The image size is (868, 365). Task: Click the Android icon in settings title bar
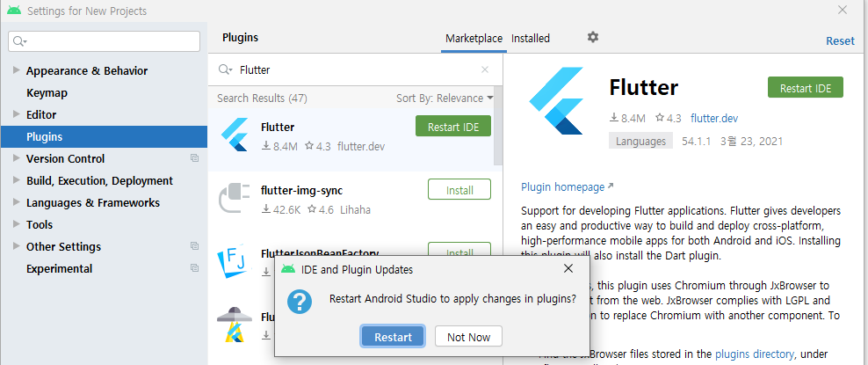[14, 11]
